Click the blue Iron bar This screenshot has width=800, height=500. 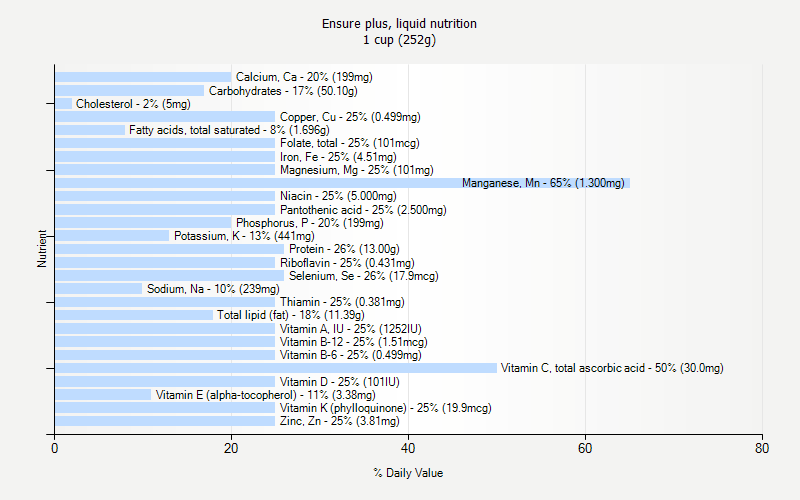[165, 157]
